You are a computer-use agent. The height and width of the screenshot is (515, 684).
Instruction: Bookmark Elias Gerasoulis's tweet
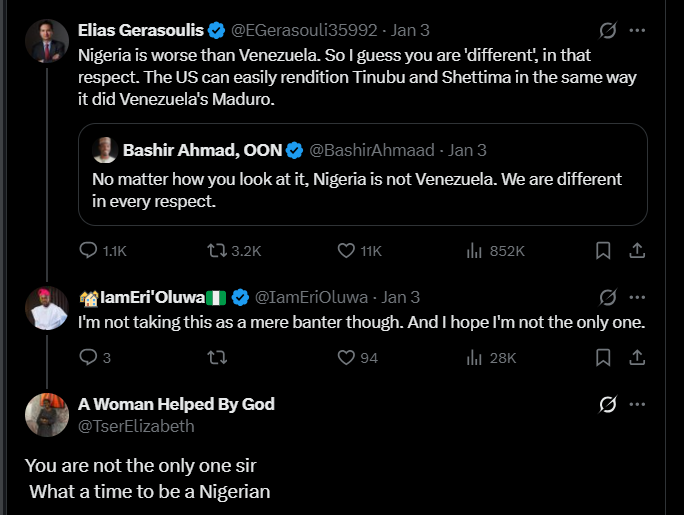(x=603, y=251)
